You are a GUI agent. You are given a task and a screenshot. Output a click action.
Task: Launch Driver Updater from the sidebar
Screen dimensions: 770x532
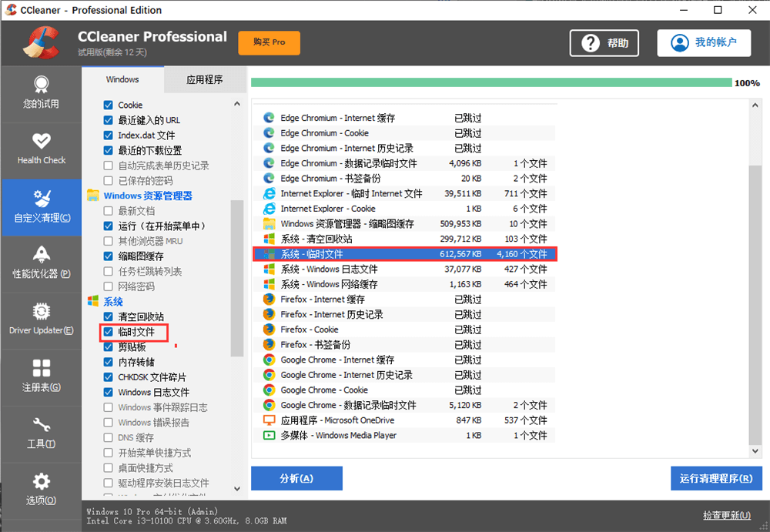click(x=41, y=320)
